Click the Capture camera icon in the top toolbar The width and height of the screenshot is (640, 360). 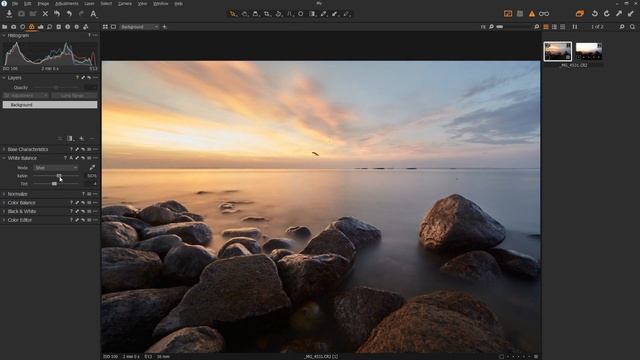click(21, 13)
